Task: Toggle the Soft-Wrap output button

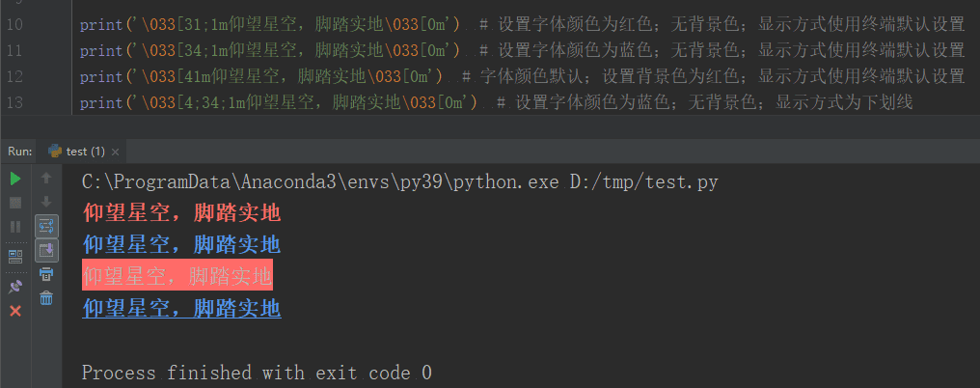Action: pos(46,226)
